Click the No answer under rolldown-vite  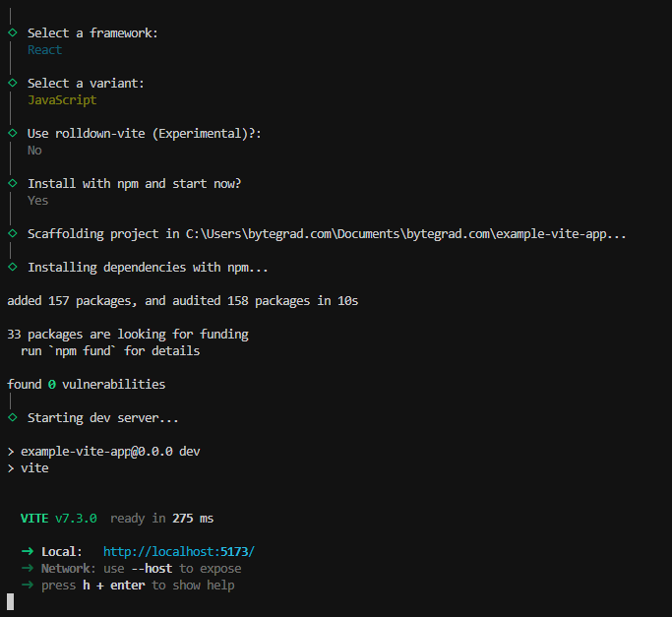click(x=34, y=150)
